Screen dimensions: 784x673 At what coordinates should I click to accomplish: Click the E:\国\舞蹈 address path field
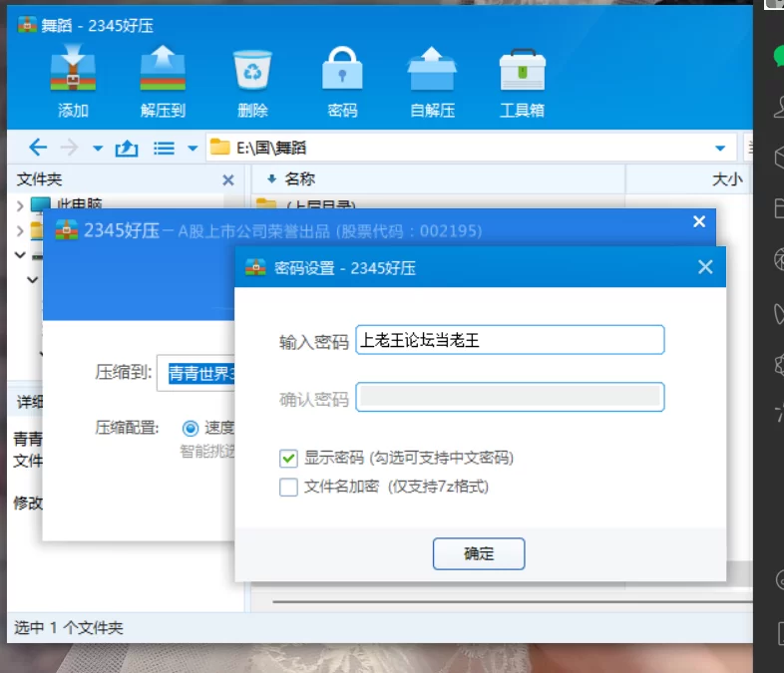[x=471, y=148]
